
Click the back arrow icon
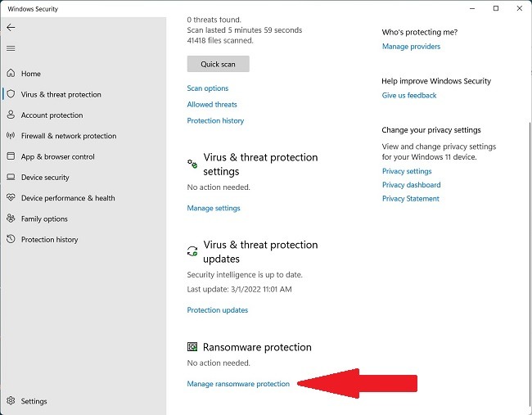tap(11, 27)
